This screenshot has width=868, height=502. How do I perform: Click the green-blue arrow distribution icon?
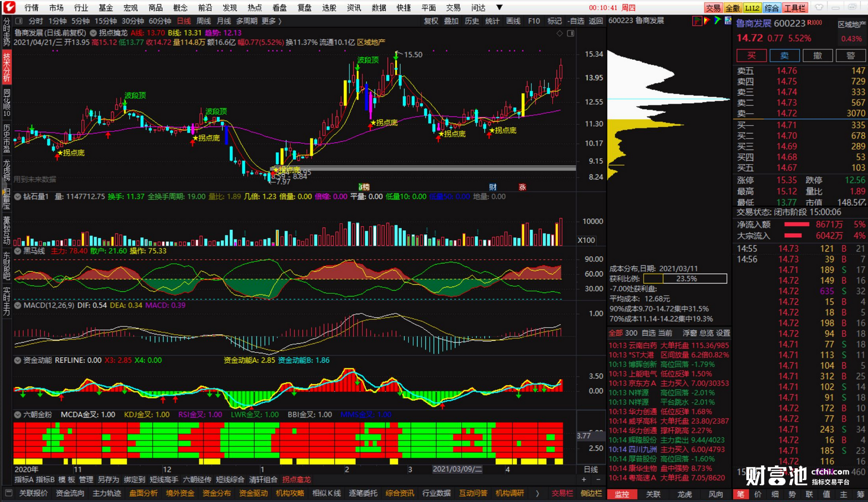(718, 20)
